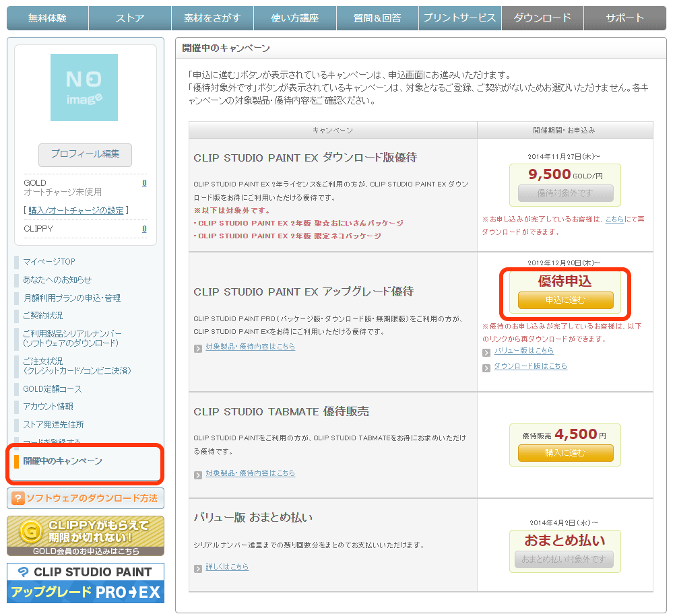Open the ストア tab
The width and height of the screenshot is (675, 616).
(130, 18)
